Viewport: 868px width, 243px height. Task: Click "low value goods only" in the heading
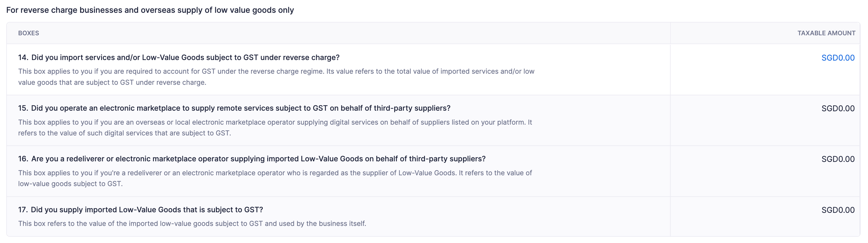254,10
